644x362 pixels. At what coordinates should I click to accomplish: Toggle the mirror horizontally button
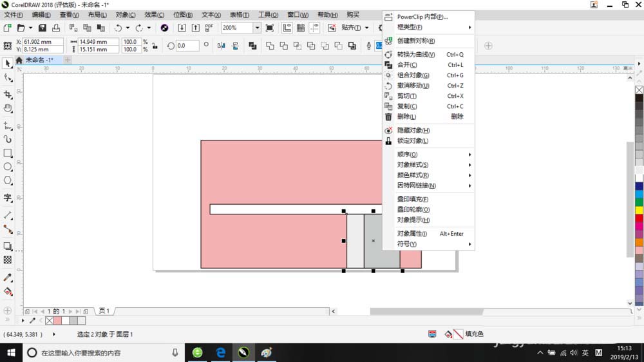pos(222,46)
